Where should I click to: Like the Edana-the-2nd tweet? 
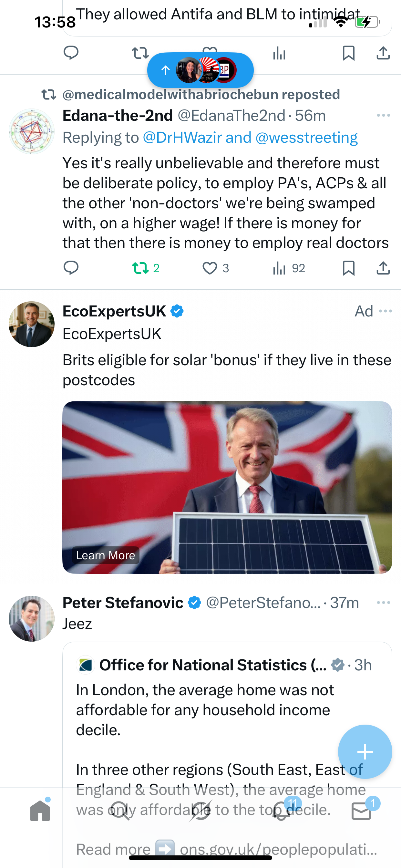click(210, 268)
